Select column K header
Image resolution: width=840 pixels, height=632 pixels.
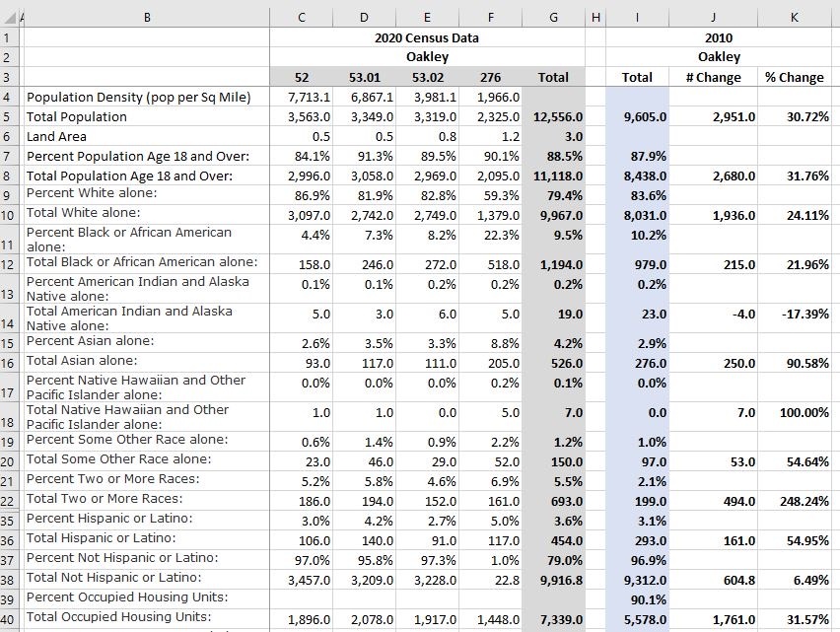[x=795, y=18]
